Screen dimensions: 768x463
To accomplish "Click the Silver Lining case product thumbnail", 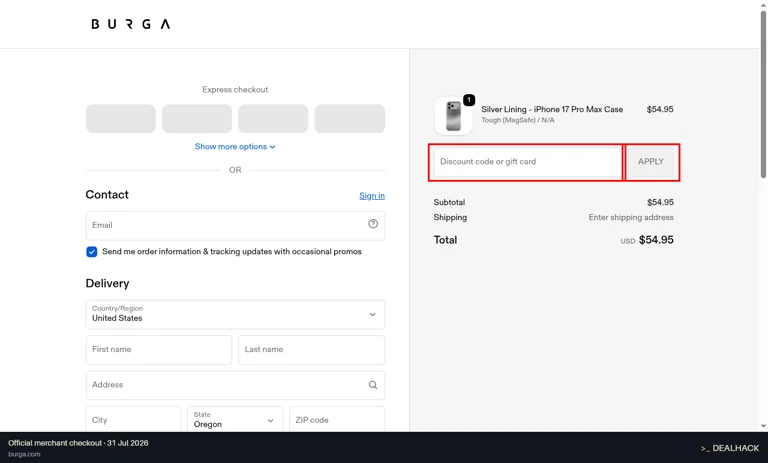I will tap(454, 116).
